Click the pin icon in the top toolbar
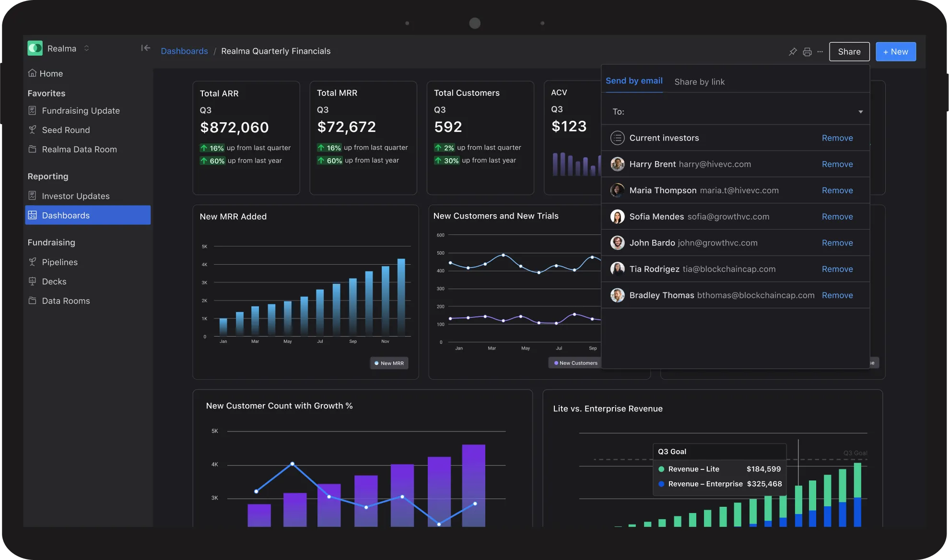The image size is (949, 560). (793, 52)
